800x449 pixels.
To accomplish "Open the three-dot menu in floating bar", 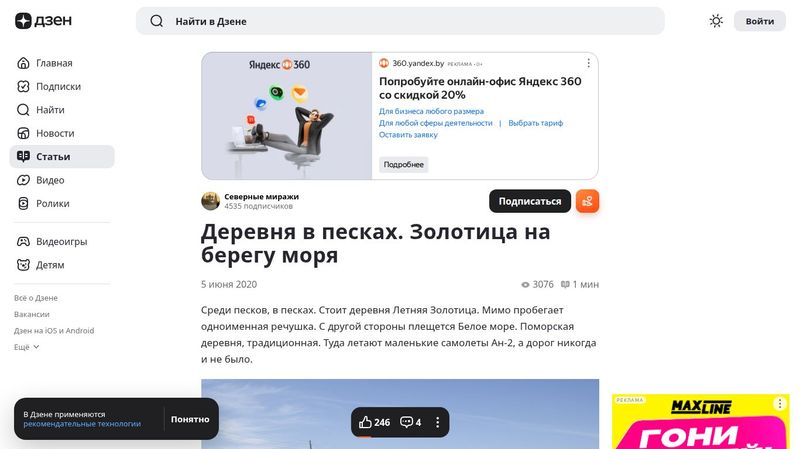I will (437, 422).
